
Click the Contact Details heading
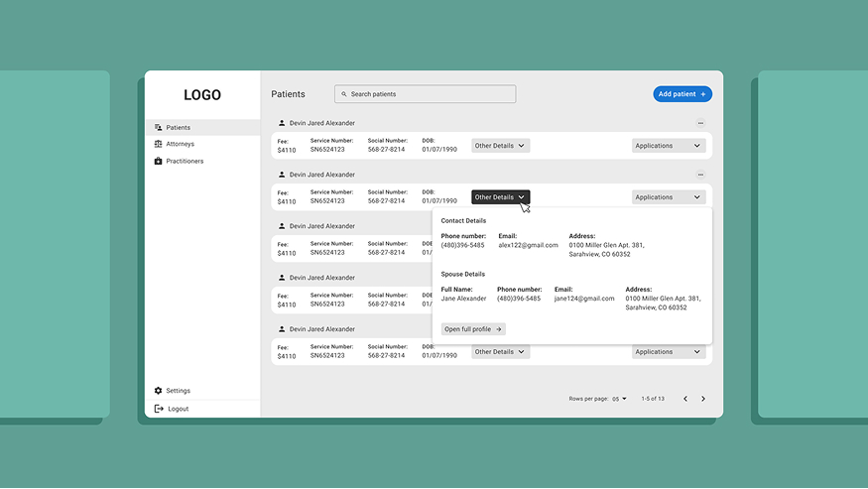pos(463,220)
